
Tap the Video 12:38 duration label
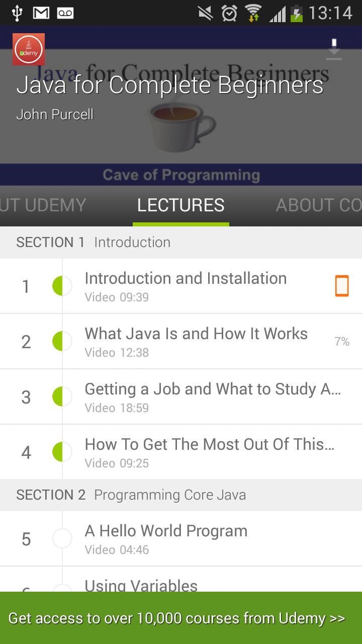[x=117, y=353]
